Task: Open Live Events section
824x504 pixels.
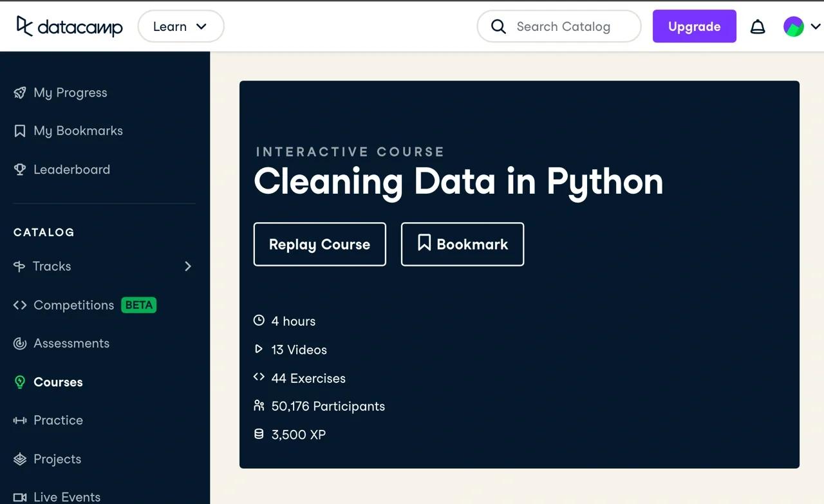Action: click(x=66, y=497)
